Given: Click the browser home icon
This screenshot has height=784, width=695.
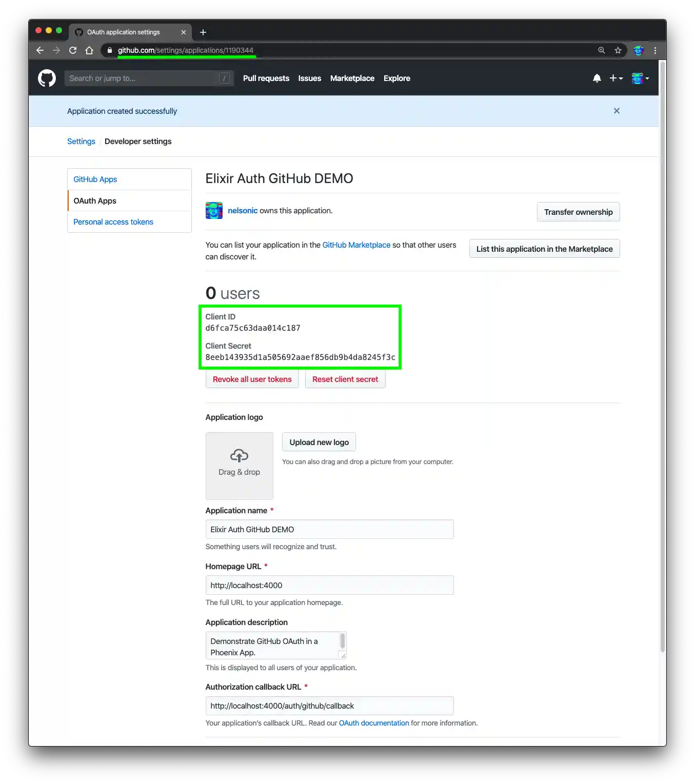Looking at the screenshot, I should coord(89,50).
